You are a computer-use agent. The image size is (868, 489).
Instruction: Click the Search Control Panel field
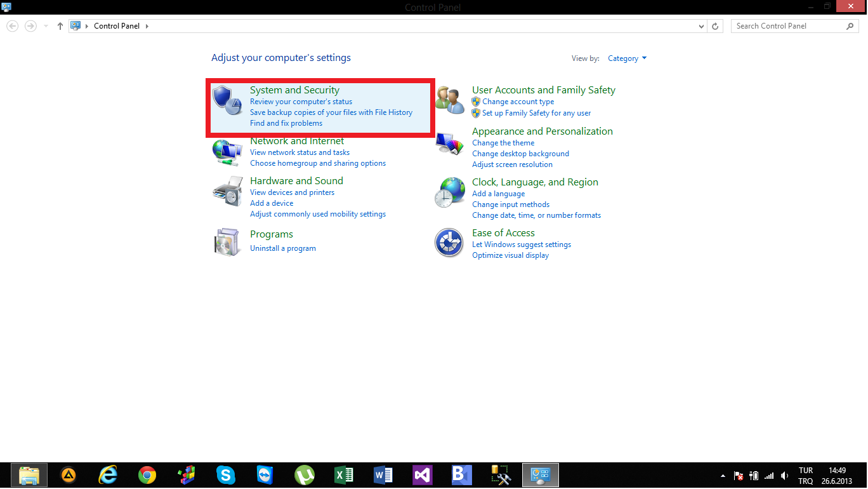pos(789,26)
